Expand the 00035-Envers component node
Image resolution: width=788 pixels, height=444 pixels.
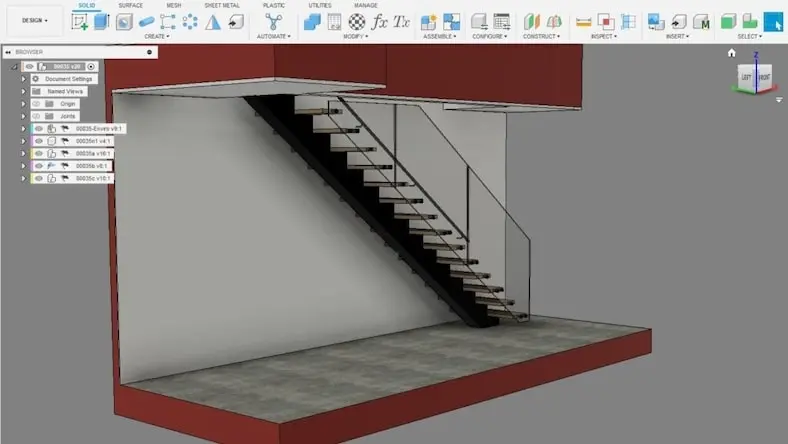click(23, 129)
